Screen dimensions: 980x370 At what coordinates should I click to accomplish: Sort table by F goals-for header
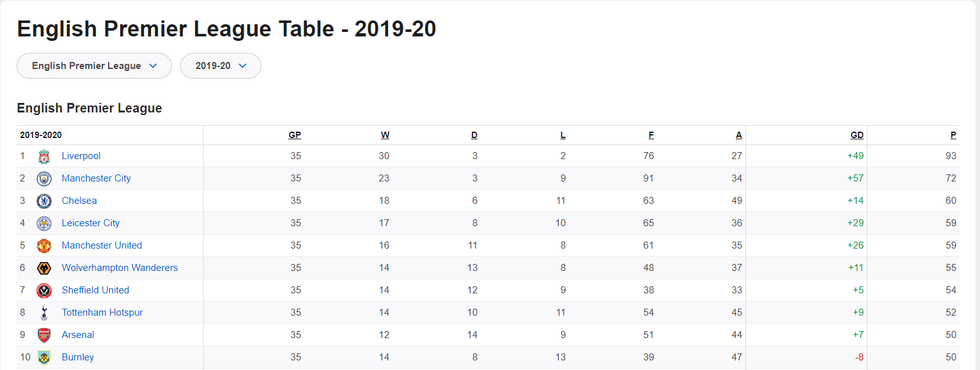651,135
